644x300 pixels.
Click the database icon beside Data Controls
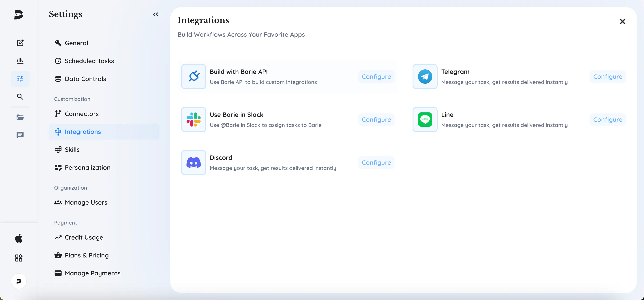[x=58, y=79]
